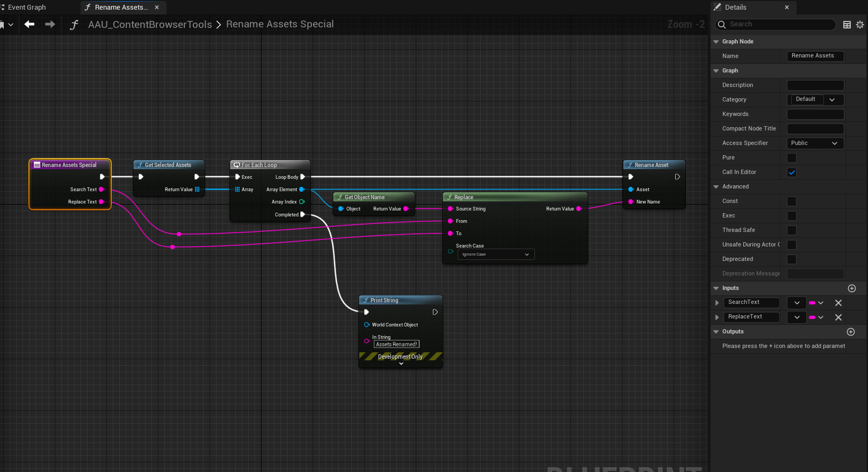Toggle Unsafe During Actor Construction checkbox
868x472 pixels.
[x=792, y=244]
